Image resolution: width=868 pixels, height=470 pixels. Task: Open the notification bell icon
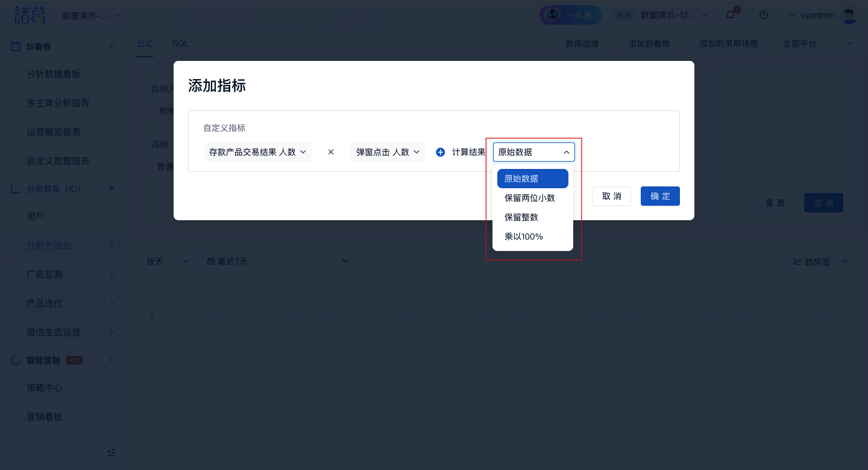(731, 15)
